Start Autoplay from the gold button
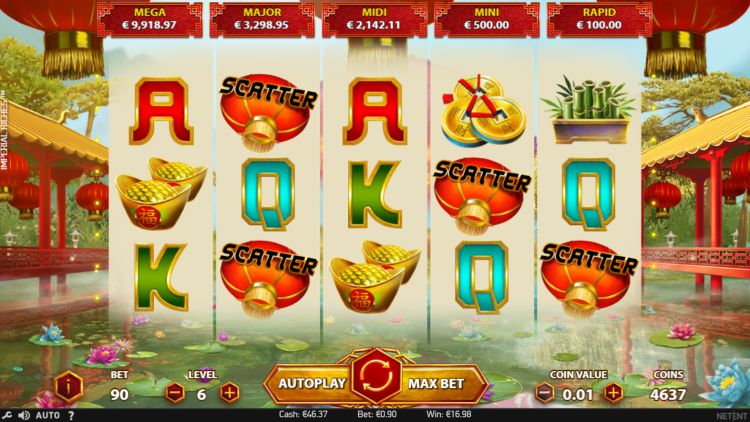Viewport: 750px width, 422px height. coord(311,383)
